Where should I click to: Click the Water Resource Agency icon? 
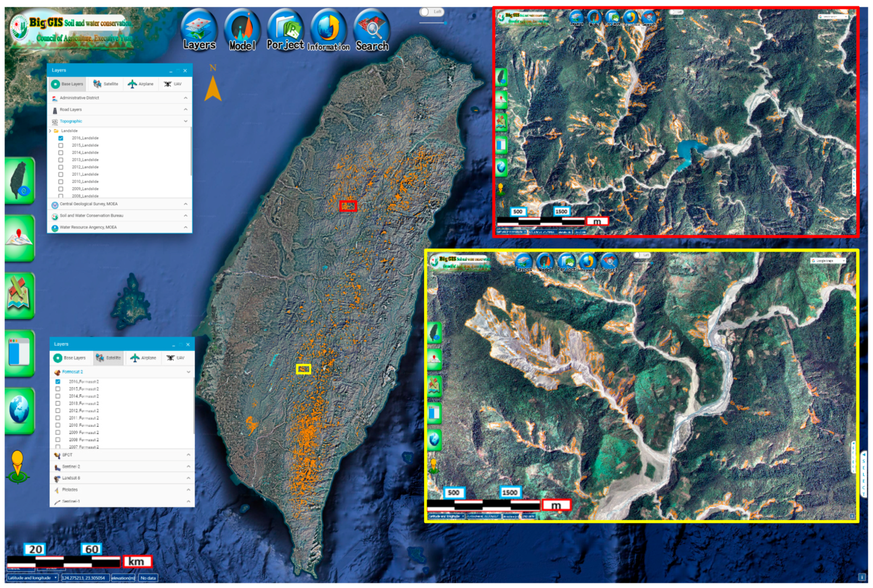click(55, 228)
